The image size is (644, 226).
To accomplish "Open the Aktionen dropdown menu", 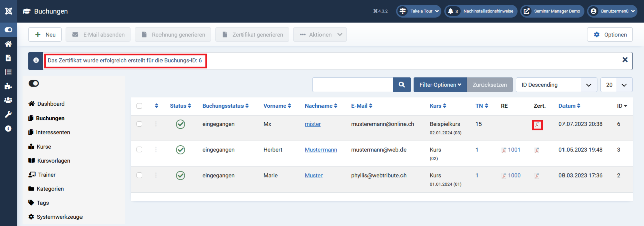I will coord(320,35).
